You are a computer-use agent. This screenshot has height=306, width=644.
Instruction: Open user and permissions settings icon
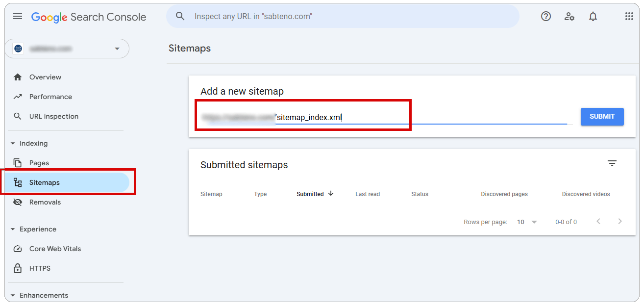(570, 17)
